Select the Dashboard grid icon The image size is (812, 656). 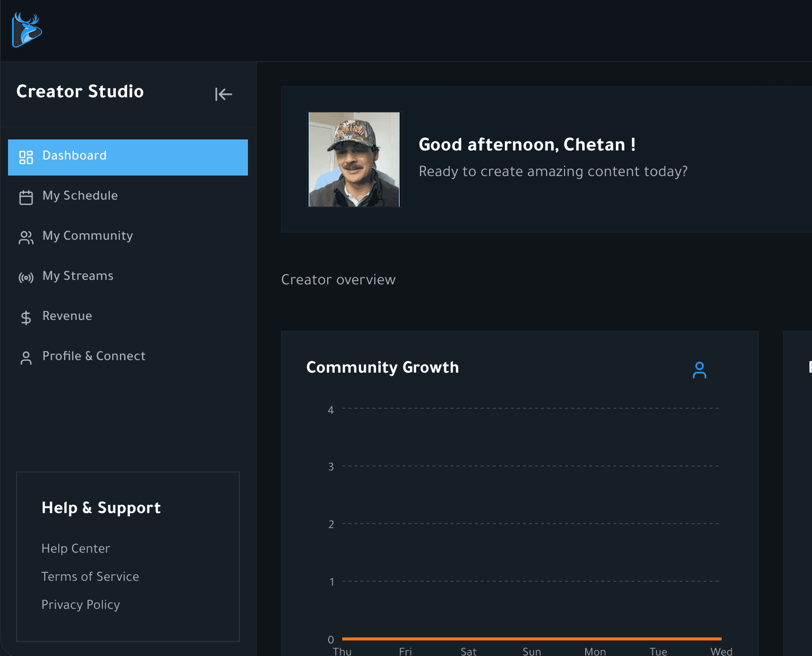click(x=26, y=157)
